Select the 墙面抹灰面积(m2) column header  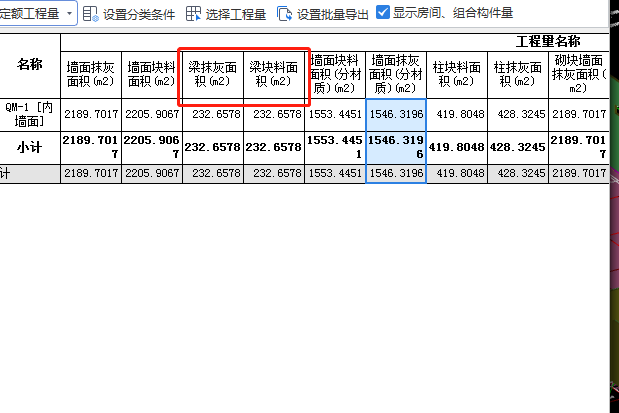[91, 75]
